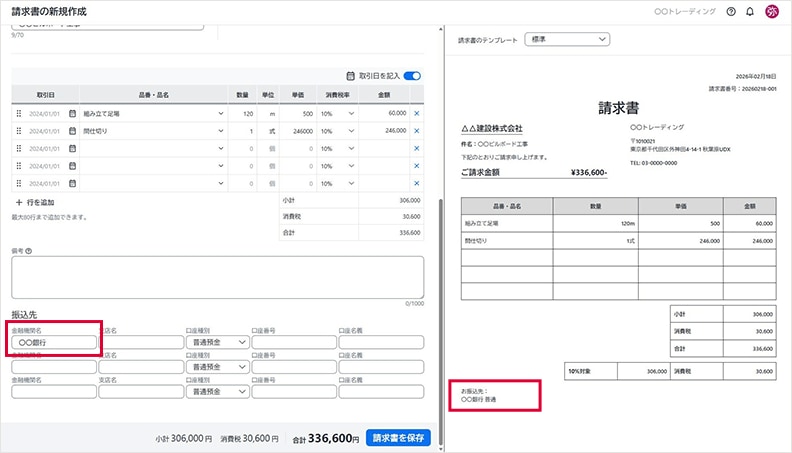792x453 pixels.
Task: Click drag handle of the 間仕切り row
Action: tap(18, 130)
